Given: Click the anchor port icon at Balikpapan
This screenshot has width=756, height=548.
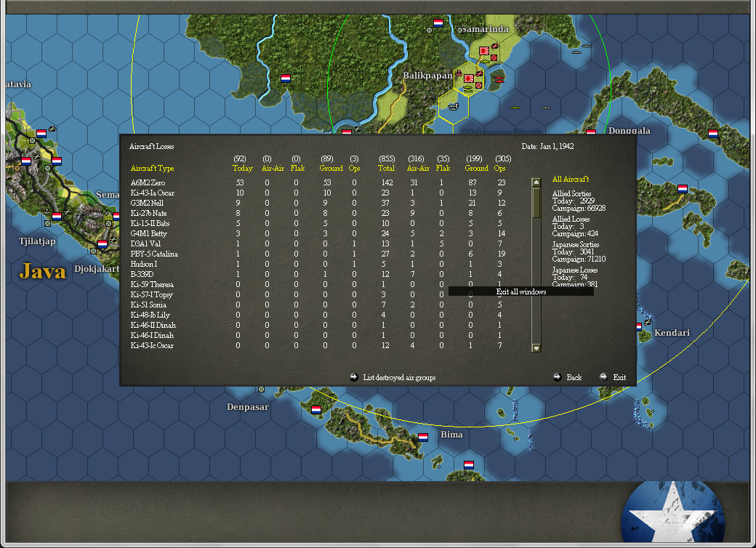Looking at the screenshot, I should 459,73.
